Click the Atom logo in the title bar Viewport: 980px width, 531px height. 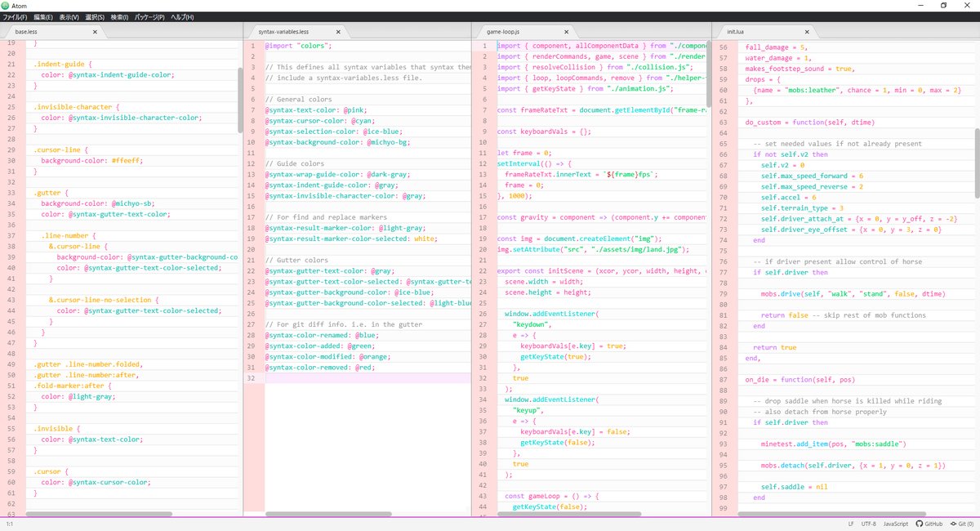pos(6,5)
